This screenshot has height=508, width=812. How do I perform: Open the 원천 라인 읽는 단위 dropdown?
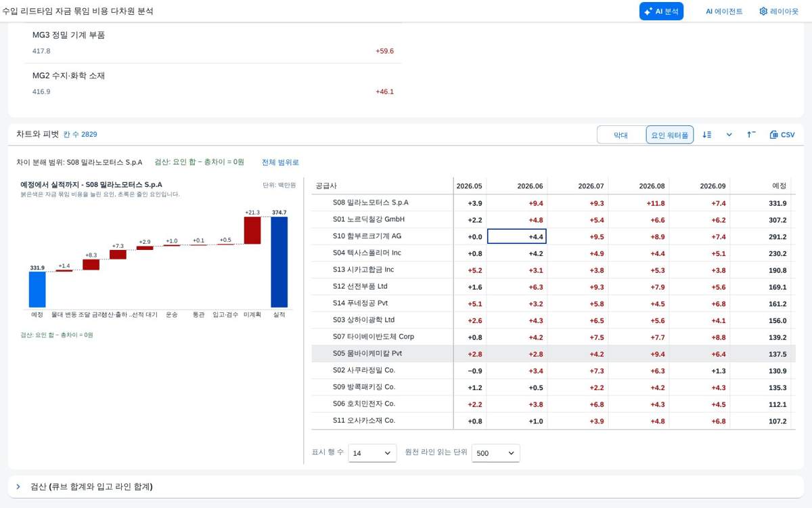495,452
